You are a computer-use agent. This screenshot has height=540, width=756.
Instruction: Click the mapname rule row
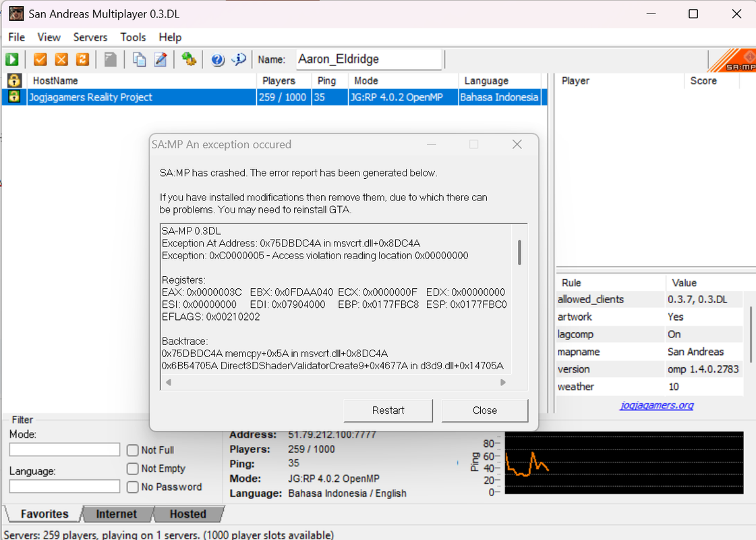pos(649,352)
